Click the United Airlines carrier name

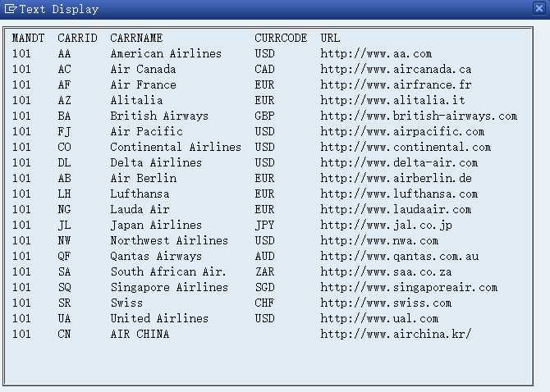pos(159,318)
